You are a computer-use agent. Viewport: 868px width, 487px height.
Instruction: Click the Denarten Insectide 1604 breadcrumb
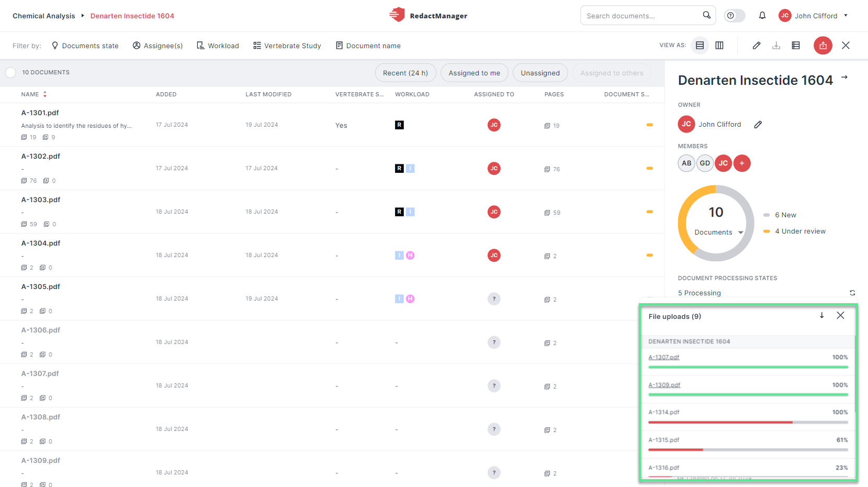tap(132, 16)
